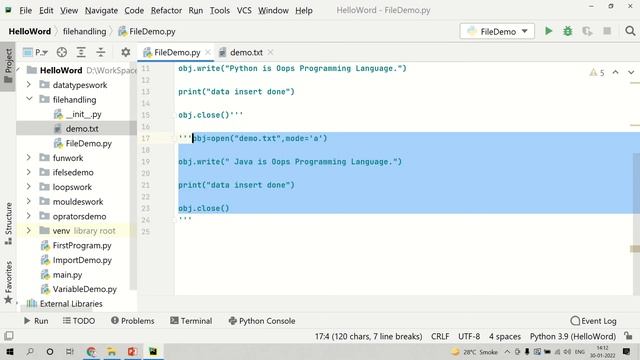
Task: Open PyCharm icon in taskbar
Action: click(x=153, y=351)
